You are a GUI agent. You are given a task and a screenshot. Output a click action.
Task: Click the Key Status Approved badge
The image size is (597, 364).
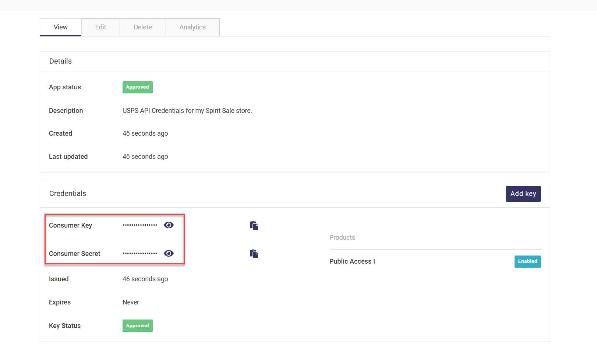pos(137,326)
